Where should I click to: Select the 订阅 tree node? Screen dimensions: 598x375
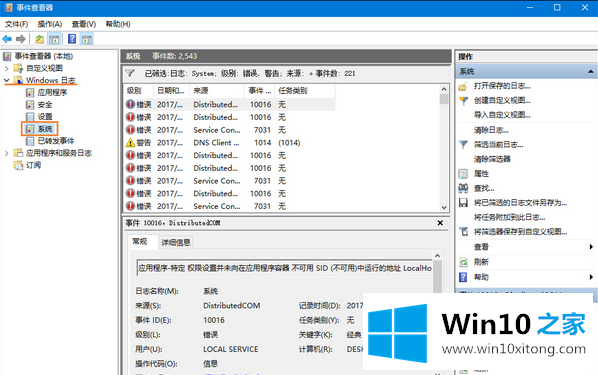[33, 165]
